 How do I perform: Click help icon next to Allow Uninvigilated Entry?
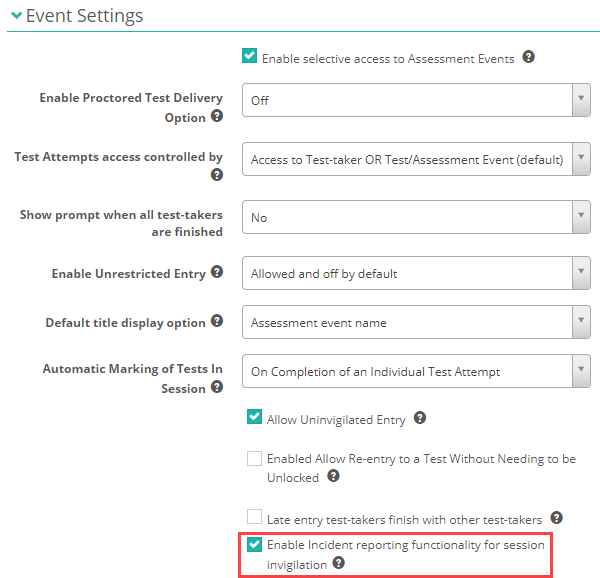pos(420,419)
